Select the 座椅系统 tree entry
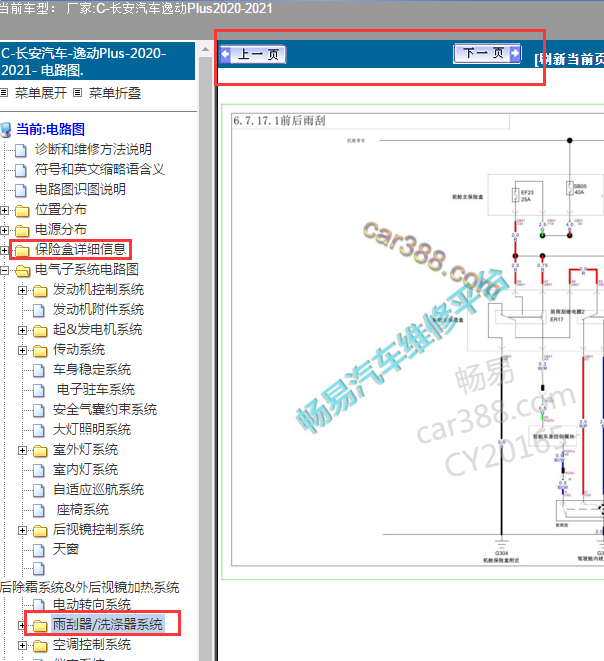604x661 pixels. (x=83, y=509)
